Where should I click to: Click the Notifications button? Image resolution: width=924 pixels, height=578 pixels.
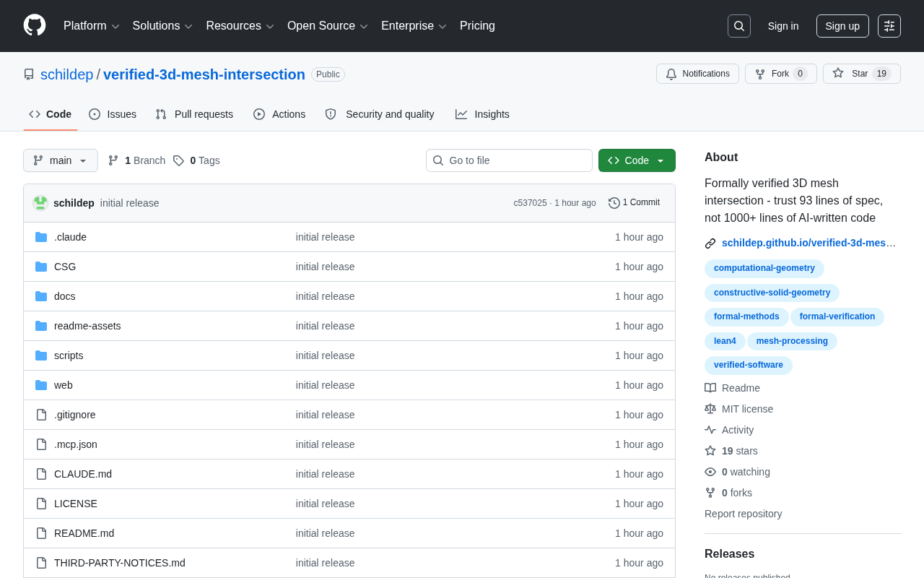697,74
